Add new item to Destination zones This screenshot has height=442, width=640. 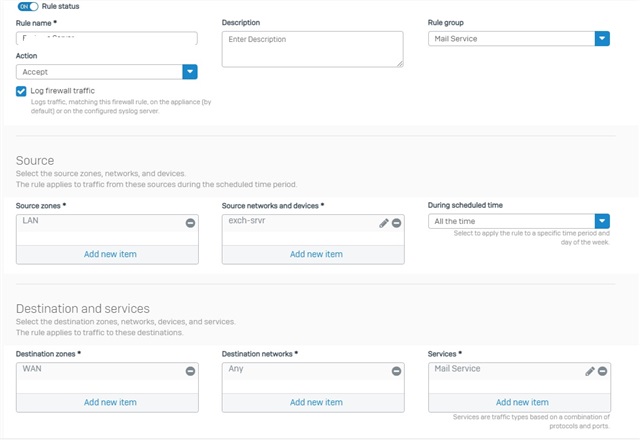110,402
